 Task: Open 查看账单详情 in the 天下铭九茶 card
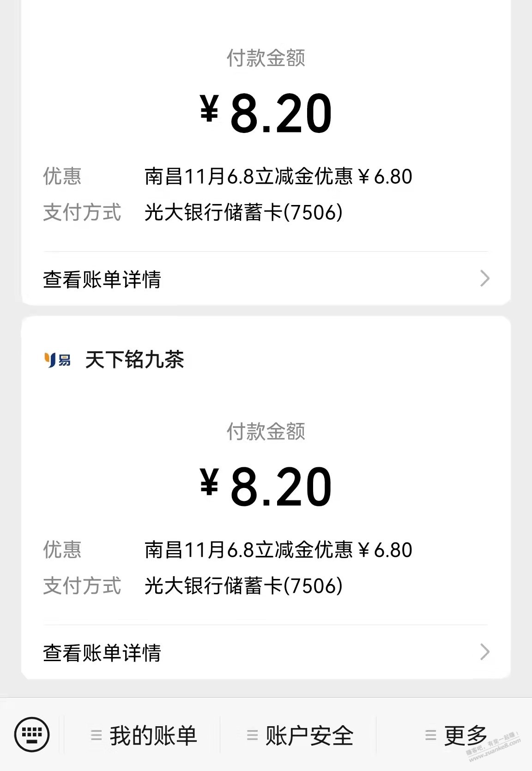coord(102,653)
